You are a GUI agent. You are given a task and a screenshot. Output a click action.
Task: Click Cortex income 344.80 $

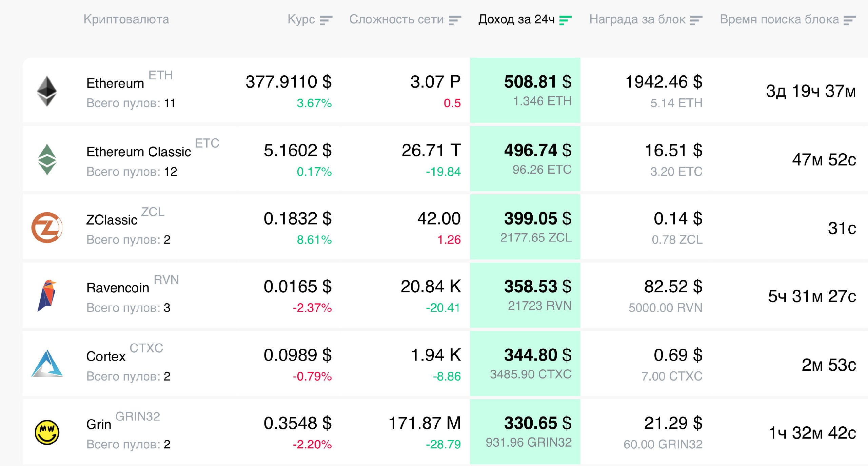pos(538,355)
